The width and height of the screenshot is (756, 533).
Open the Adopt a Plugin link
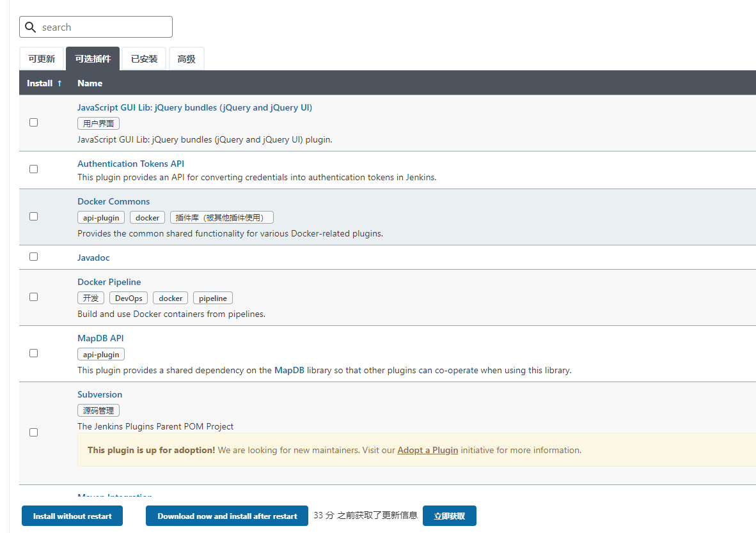(x=427, y=450)
